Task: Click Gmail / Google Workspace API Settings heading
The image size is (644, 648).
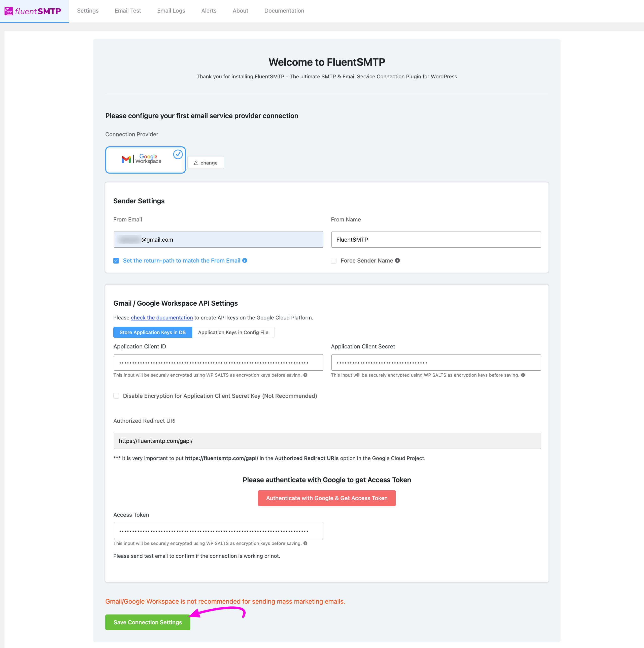Action: (175, 303)
